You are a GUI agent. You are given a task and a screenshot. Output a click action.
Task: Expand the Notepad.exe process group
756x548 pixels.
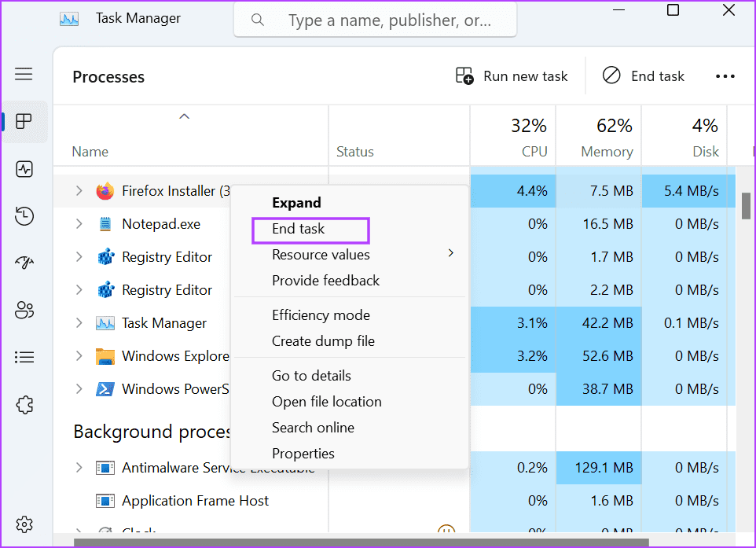79,224
